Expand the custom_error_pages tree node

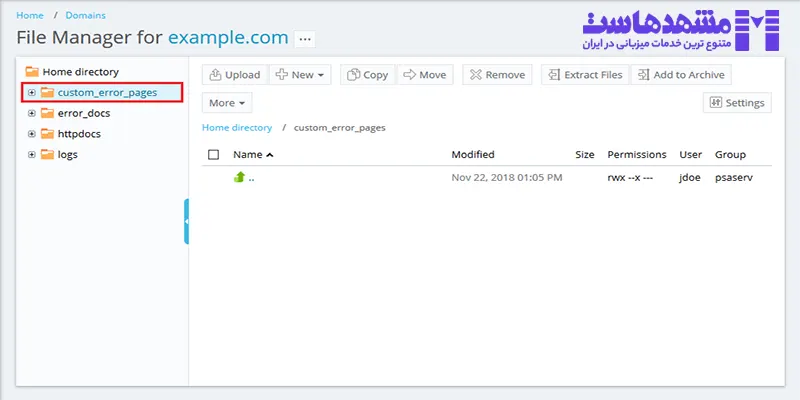click(32, 93)
